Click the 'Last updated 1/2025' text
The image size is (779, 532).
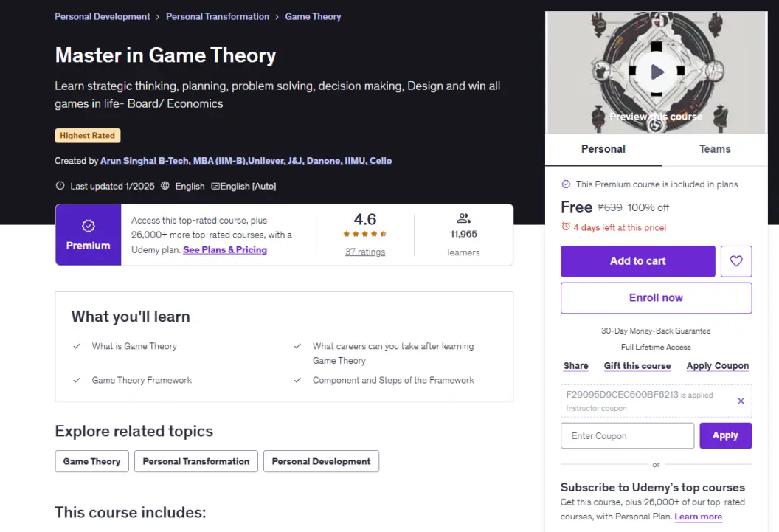tap(112, 186)
